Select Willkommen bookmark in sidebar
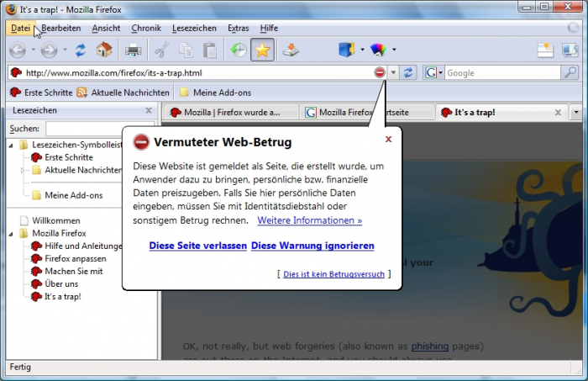The width and height of the screenshot is (588, 381). point(50,220)
